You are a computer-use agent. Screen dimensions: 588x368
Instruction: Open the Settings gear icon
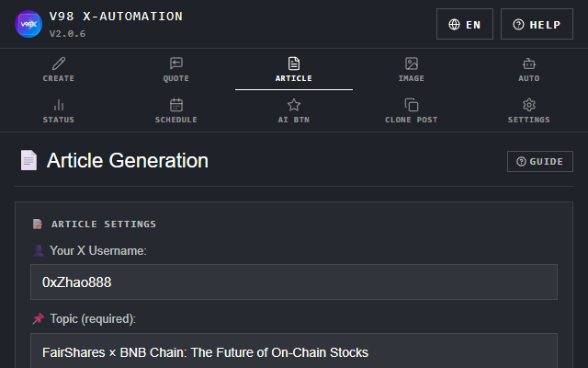(529, 105)
